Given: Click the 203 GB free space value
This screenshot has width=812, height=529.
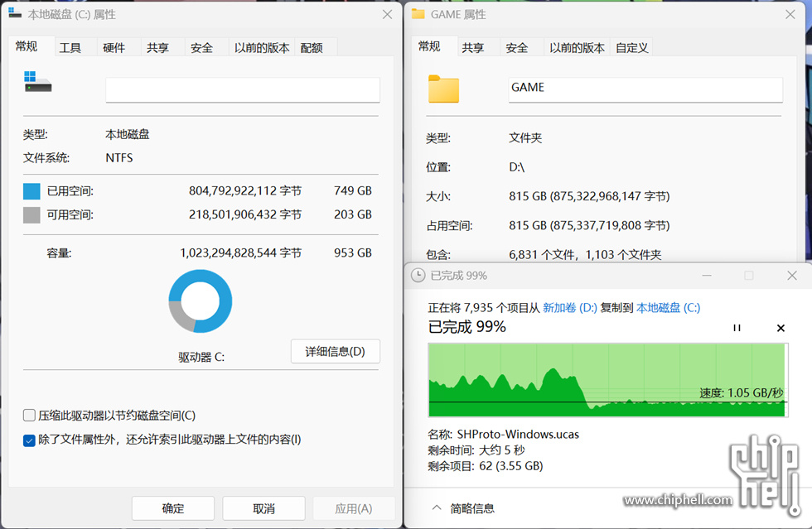Looking at the screenshot, I should [353, 214].
